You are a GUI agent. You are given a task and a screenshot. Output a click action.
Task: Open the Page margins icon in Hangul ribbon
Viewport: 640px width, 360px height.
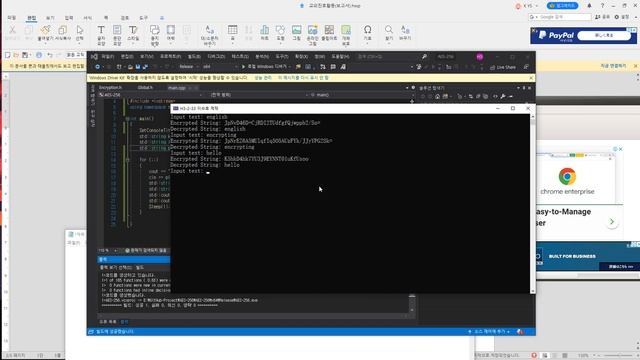click(x=171, y=30)
